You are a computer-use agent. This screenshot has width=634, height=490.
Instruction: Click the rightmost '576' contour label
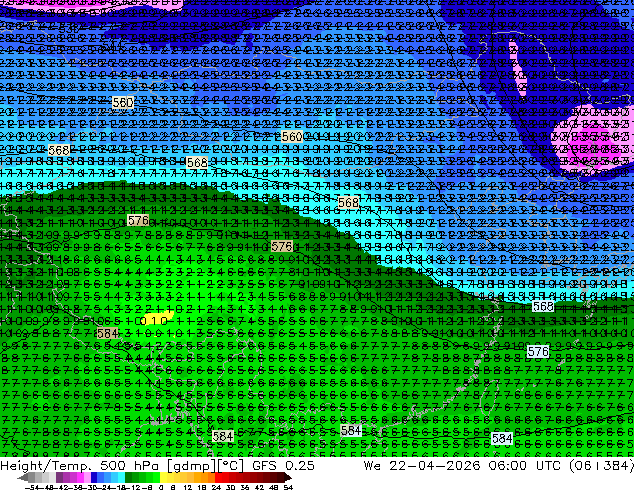point(538,352)
